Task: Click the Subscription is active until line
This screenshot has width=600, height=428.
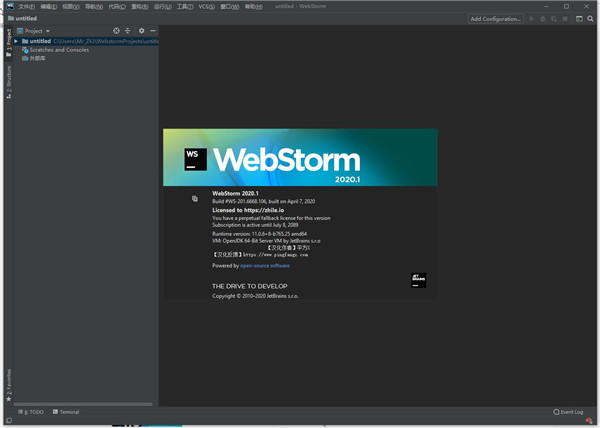Action: 255,225
